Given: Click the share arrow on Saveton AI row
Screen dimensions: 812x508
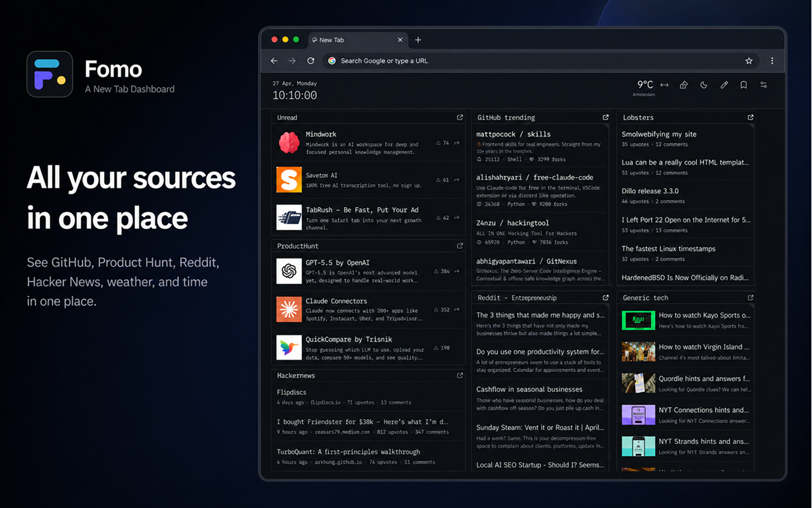Looking at the screenshot, I should click(x=456, y=180).
